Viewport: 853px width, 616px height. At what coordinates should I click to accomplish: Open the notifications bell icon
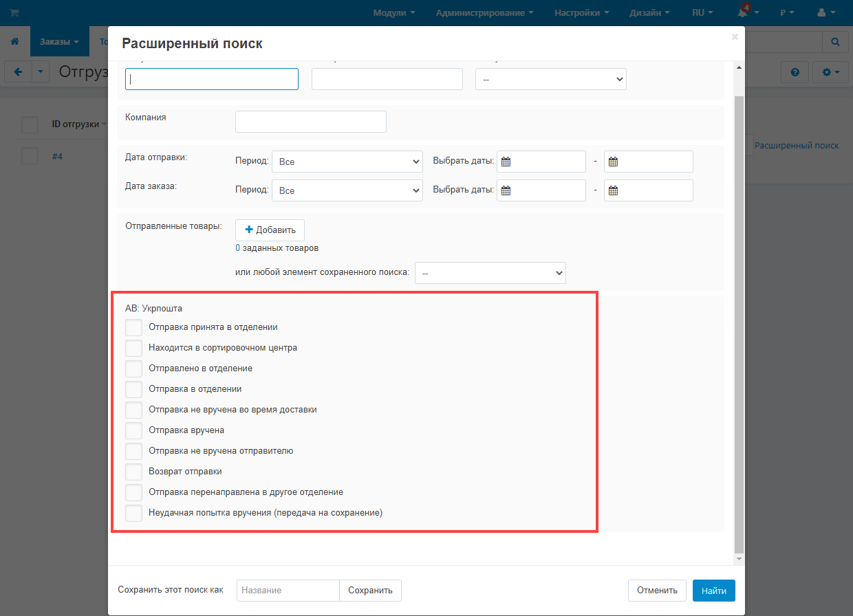(742, 12)
